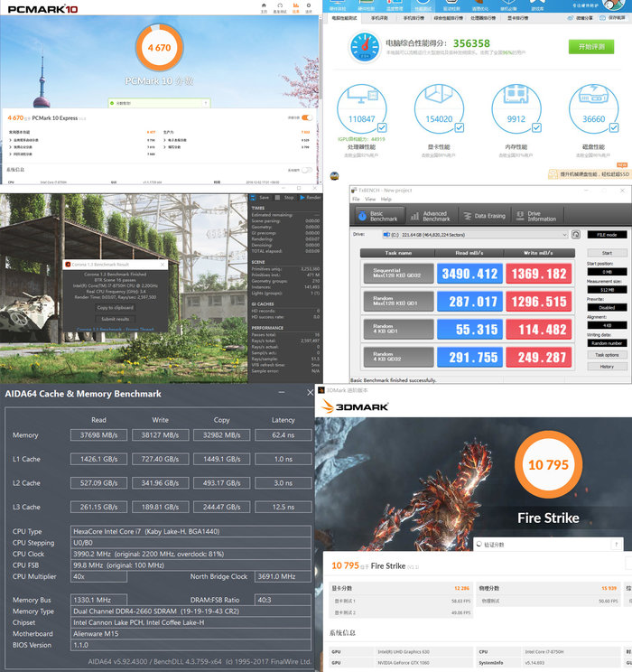Click the Weibo share icon in Ludashi
This screenshot has height=672, width=632.
tap(571, 18)
